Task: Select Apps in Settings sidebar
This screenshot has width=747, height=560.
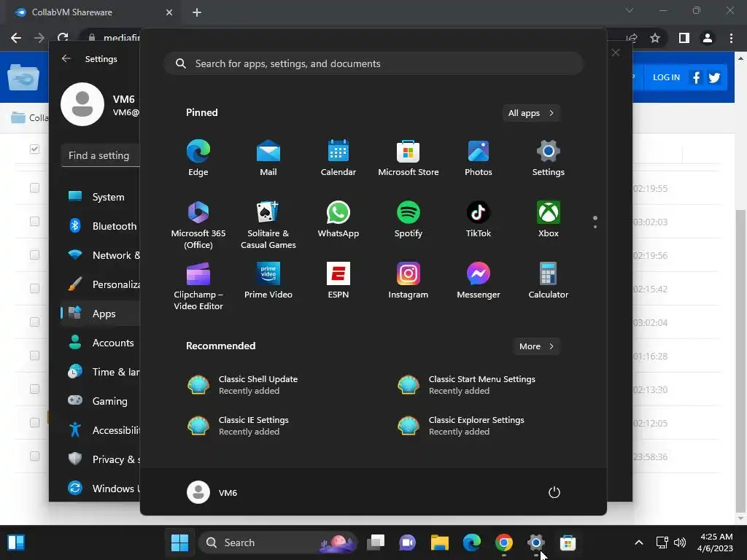Action: (101, 314)
